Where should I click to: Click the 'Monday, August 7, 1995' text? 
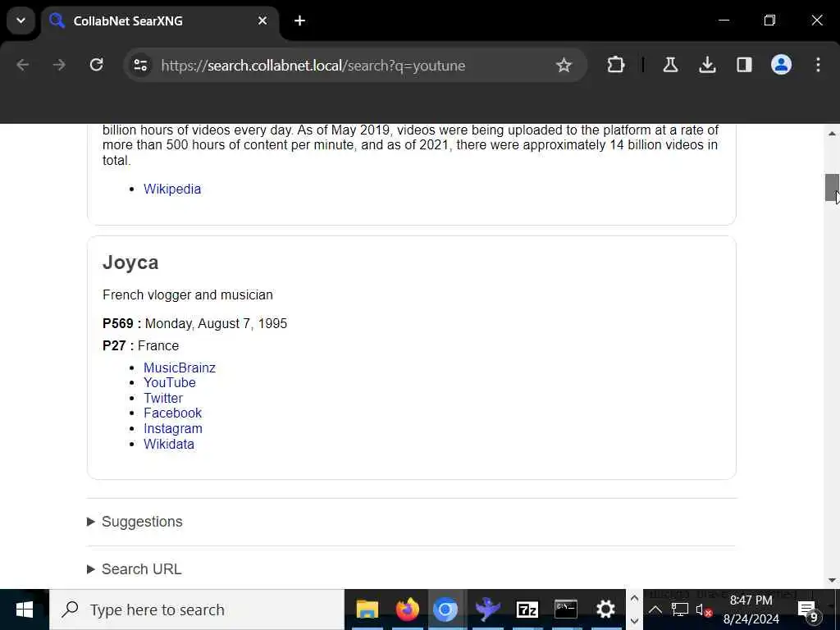216,324
